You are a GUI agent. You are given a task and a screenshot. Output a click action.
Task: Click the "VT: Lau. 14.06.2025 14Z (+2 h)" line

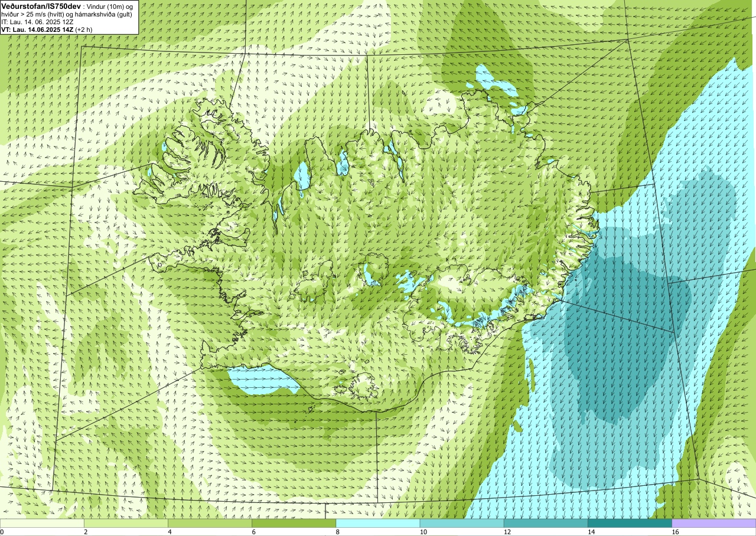pos(47,29)
